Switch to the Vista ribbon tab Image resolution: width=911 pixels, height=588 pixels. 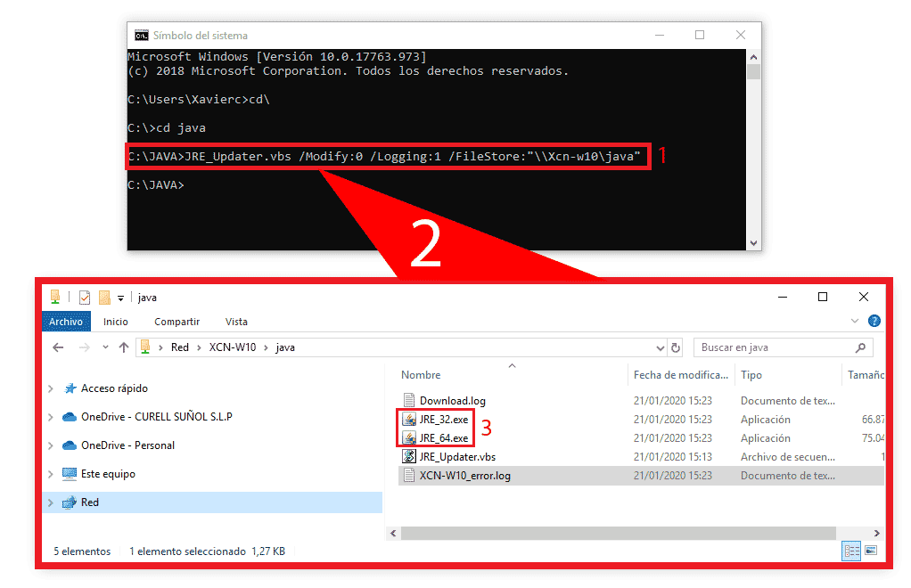pos(236,322)
